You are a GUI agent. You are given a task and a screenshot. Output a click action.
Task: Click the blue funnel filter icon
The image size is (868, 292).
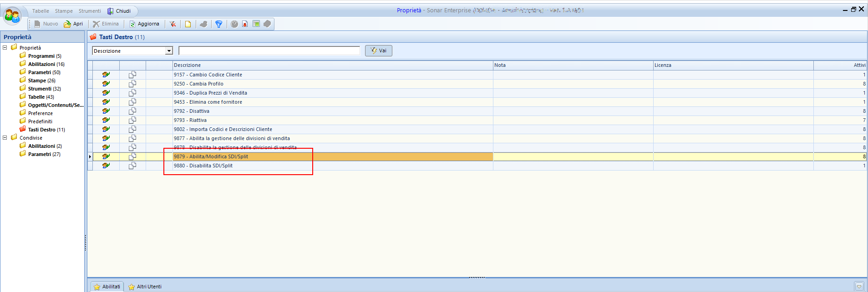click(219, 24)
